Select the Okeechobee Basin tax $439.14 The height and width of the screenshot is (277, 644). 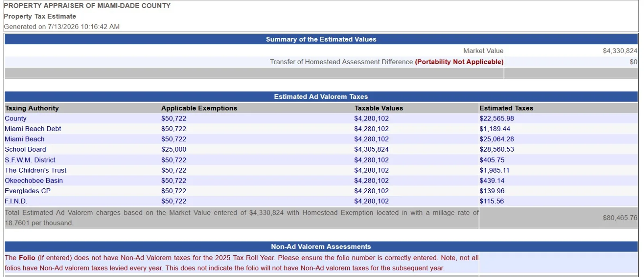pyautogui.click(x=492, y=181)
